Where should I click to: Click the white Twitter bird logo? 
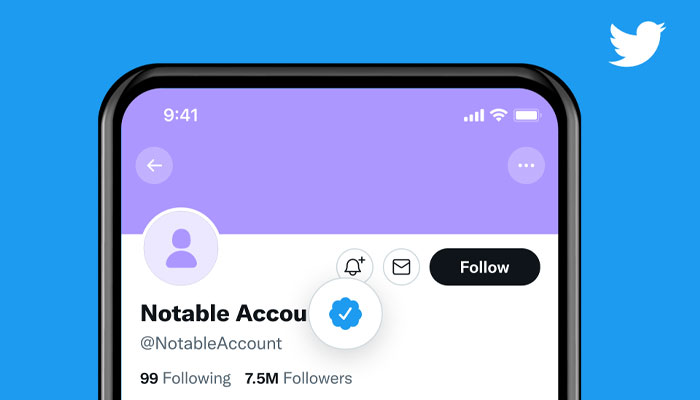[637, 44]
